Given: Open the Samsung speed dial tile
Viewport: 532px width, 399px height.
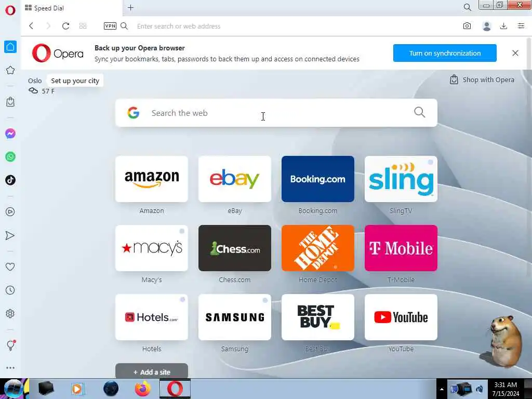Looking at the screenshot, I should click(235, 317).
